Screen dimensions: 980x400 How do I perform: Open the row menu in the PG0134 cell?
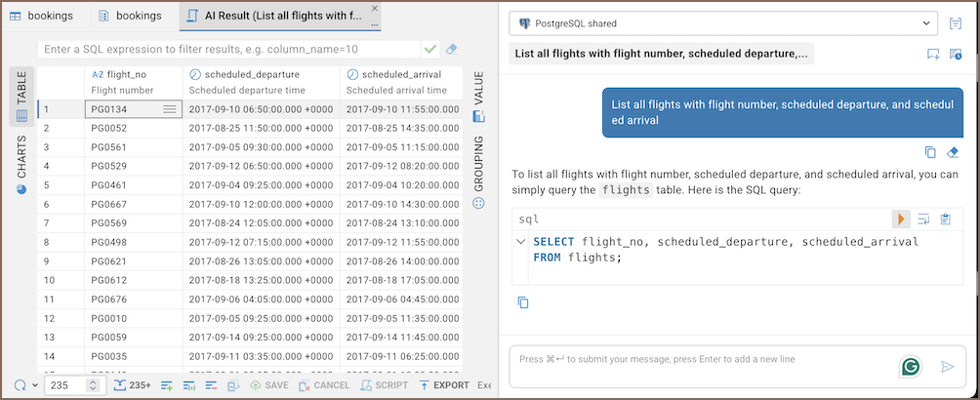(170, 109)
